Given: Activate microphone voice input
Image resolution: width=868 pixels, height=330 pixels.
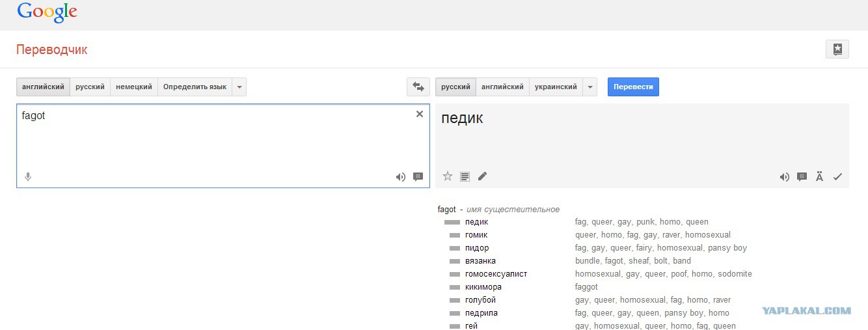Looking at the screenshot, I should (28, 176).
